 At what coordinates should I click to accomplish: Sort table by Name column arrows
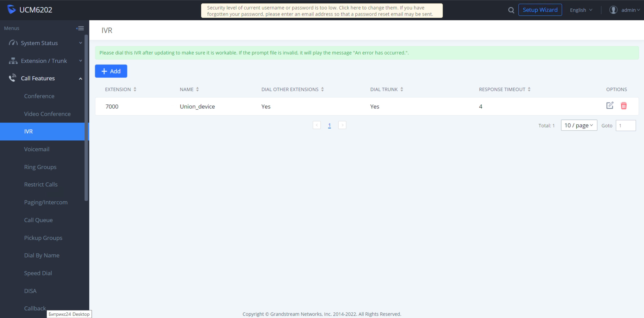[197, 89]
